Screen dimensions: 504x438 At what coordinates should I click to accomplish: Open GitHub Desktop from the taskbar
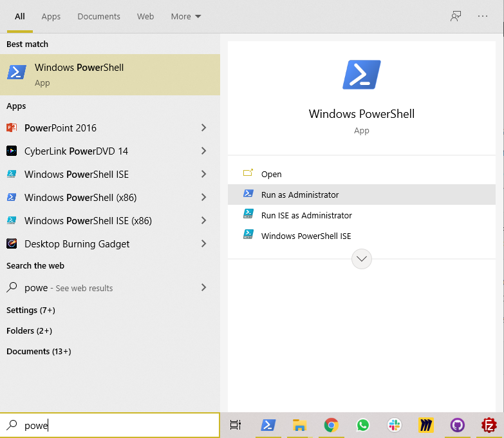tap(458, 425)
